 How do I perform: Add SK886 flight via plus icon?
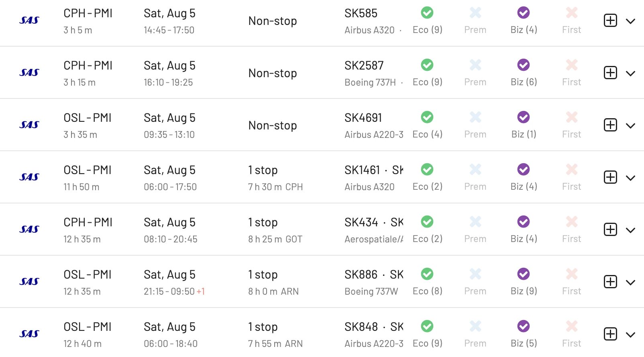point(610,282)
